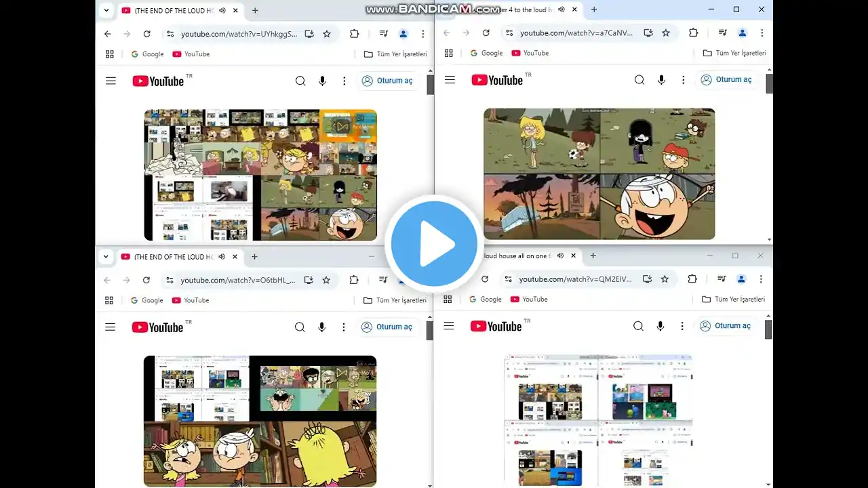The width and height of the screenshot is (868, 488).
Task: Open YouTube settings dots in the QM2EIV window
Action: (x=682, y=326)
